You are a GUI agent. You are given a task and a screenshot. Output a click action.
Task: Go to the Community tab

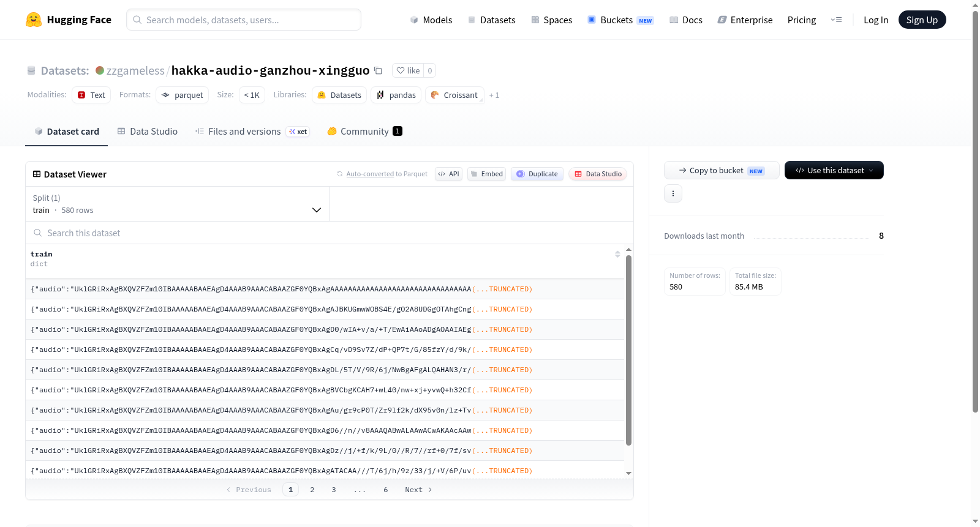pyautogui.click(x=364, y=131)
